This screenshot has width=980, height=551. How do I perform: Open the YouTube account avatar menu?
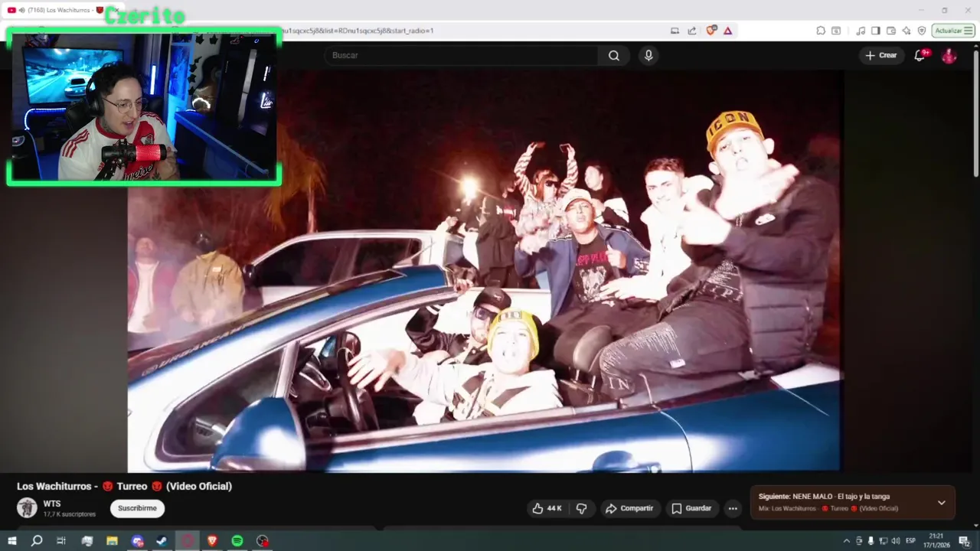point(949,55)
